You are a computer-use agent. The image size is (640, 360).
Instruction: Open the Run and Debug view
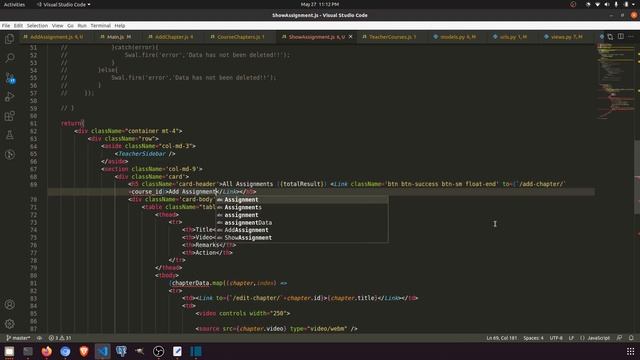coord(9,97)
